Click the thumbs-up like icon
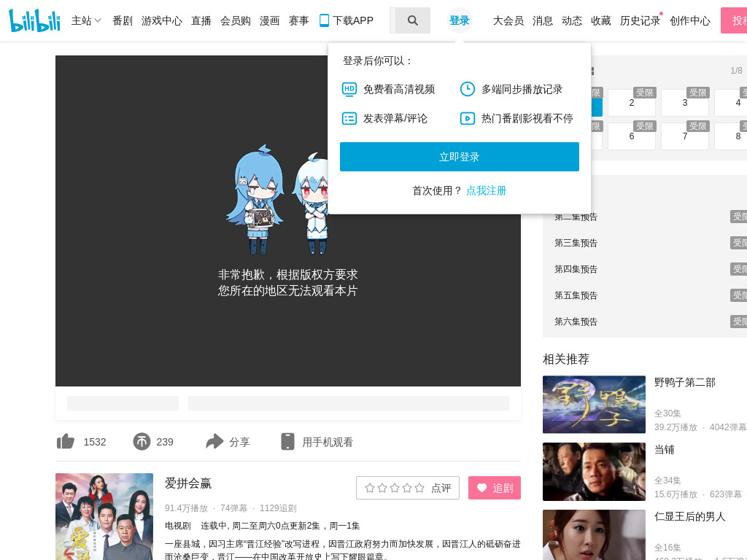The width and height of the screenshot is (747, 560). click(65, 441)
